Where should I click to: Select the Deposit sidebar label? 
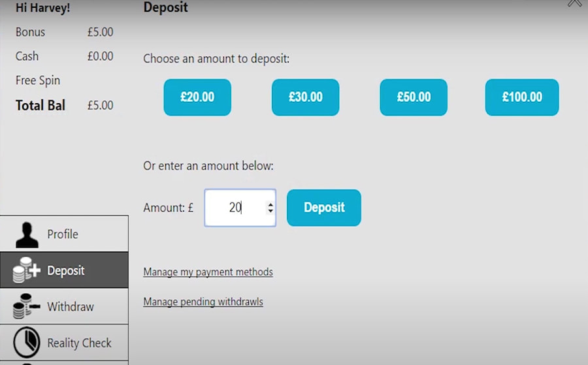pyautogui.click(x=66, y=270)
